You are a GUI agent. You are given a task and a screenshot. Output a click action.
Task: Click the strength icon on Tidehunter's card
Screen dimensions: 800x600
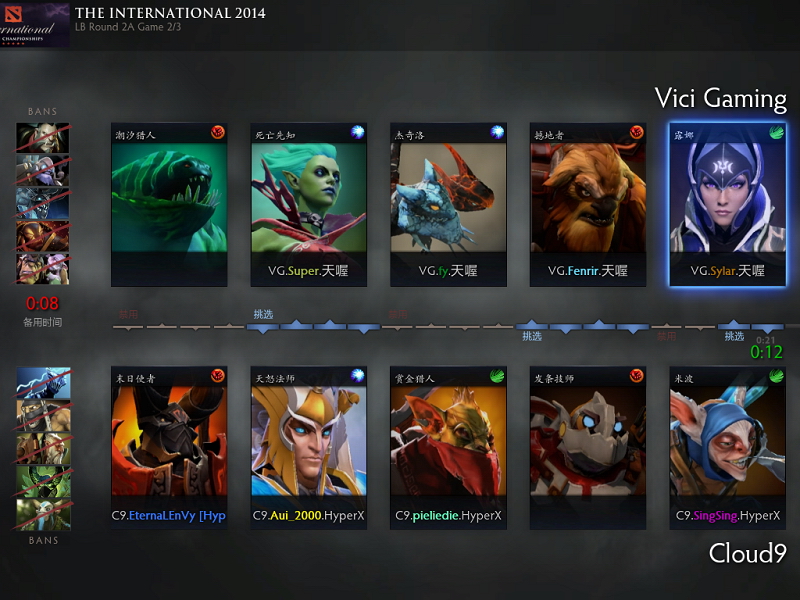pos(218,133)
